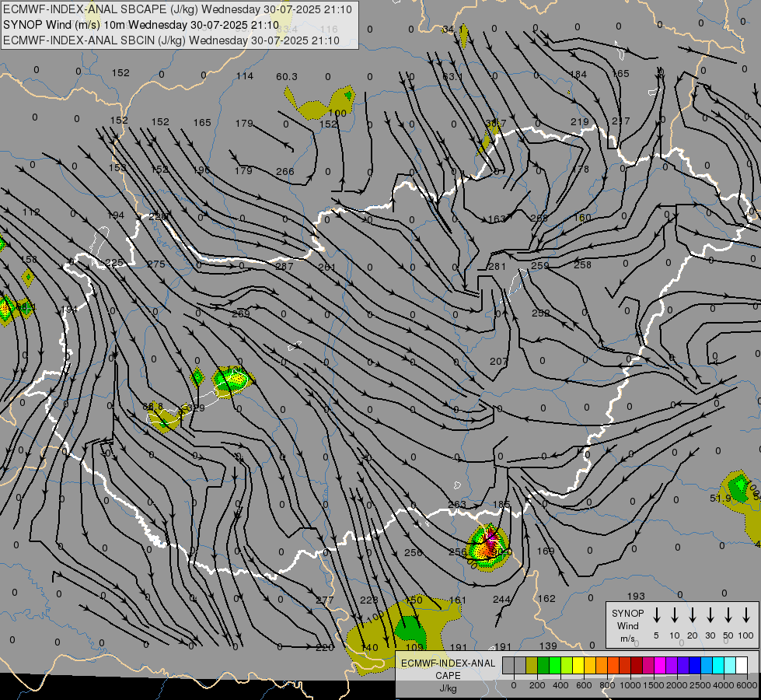
Task: Click the map value 140
Action: (x=369, y=648)
